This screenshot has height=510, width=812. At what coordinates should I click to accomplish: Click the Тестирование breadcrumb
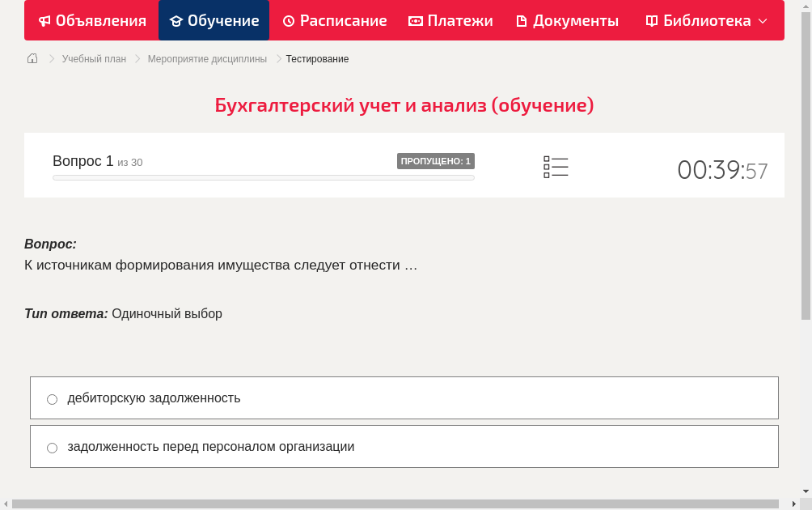[x=316, y=58]
